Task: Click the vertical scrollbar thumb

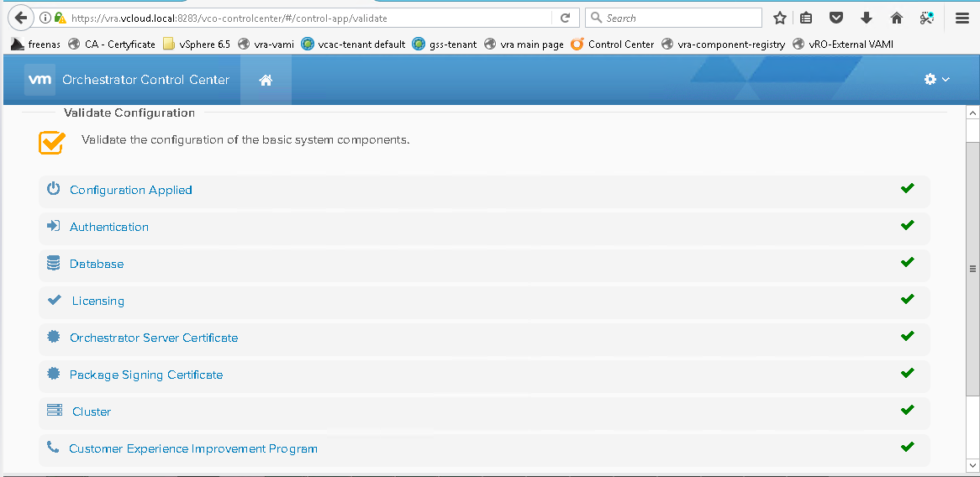Action: tap(972, 269)
